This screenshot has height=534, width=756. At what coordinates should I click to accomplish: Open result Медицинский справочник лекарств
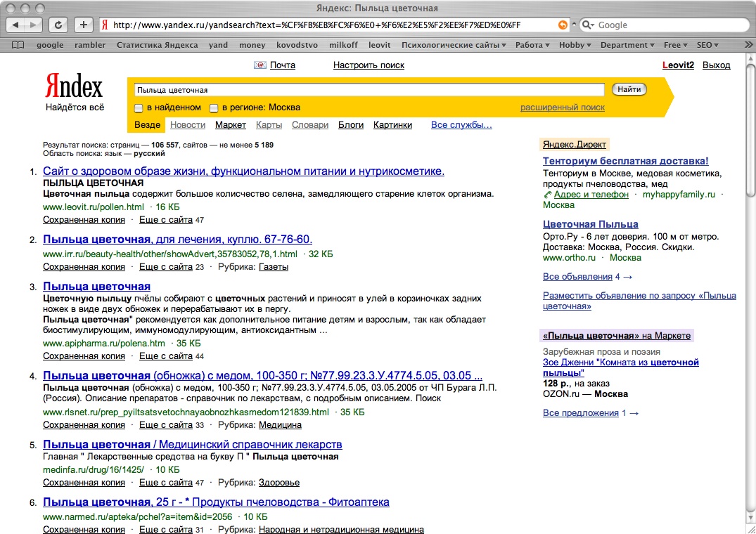point(193,445)
